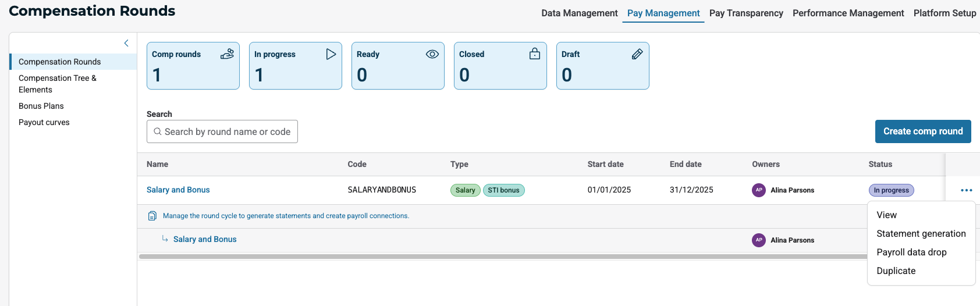Screen dimensions: 980x306
Task: Click the Closed card lock icon
Action: coord(534,54)
